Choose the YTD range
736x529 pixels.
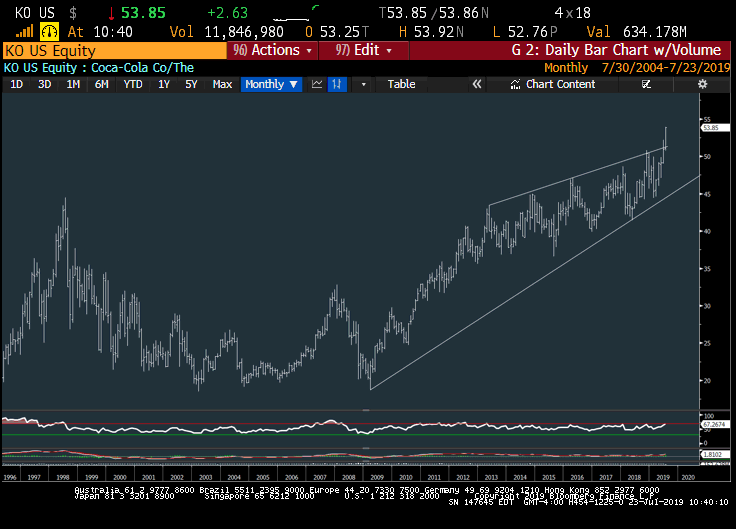coord(133,84)
